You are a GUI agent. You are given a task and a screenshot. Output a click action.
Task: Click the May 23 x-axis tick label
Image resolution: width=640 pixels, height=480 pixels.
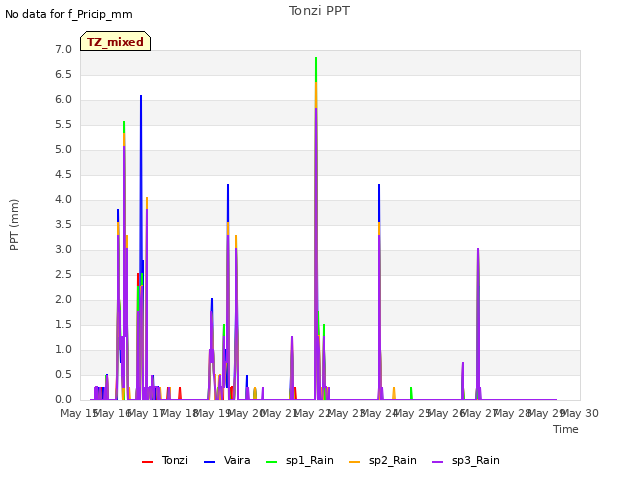[347, 413]
